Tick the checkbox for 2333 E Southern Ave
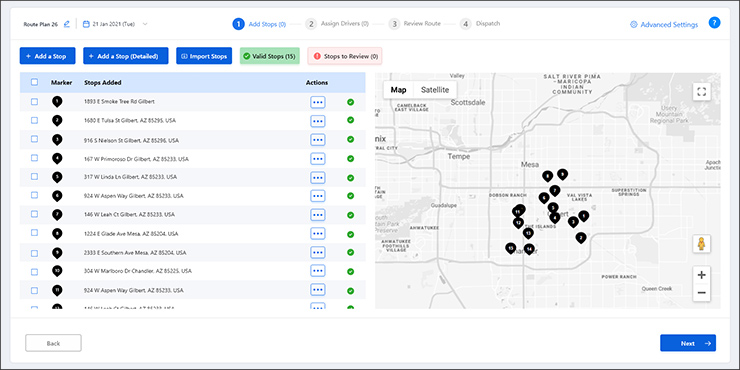 [x=34, y=253]
